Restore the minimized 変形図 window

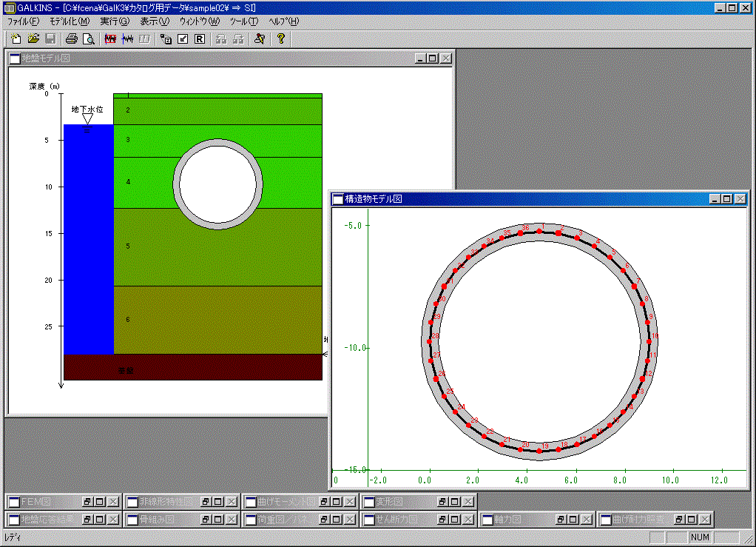click(441, 501)
